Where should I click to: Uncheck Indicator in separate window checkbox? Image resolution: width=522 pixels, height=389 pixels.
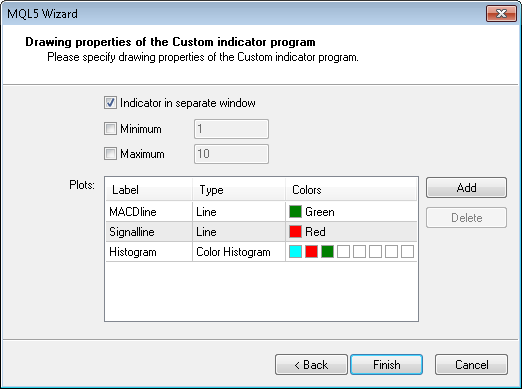(x=110, y=103)
